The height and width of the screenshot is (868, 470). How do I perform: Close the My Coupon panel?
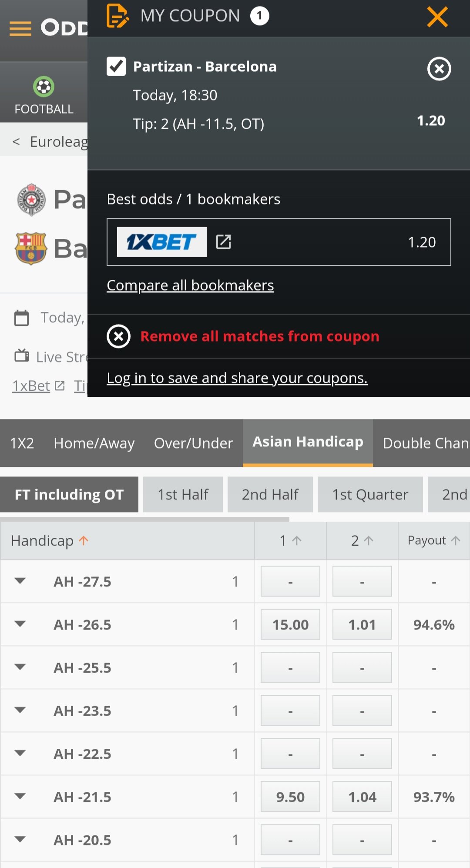(x=437, y=17)
